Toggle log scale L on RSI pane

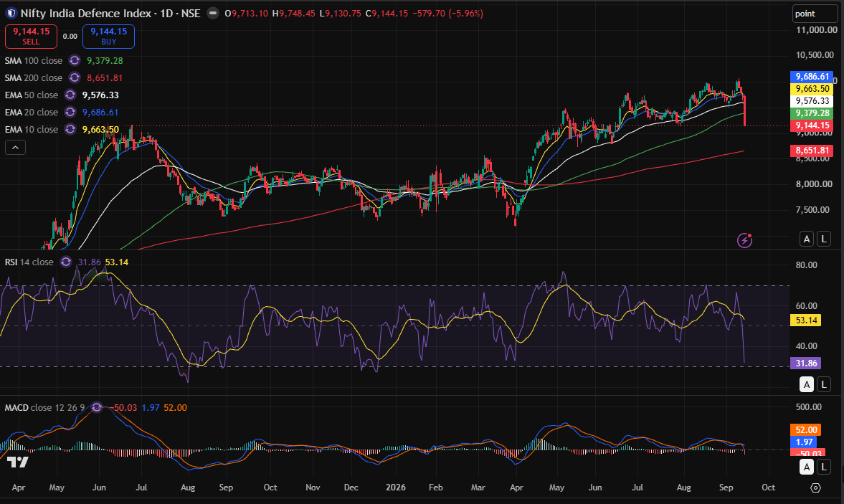point(824,384)
